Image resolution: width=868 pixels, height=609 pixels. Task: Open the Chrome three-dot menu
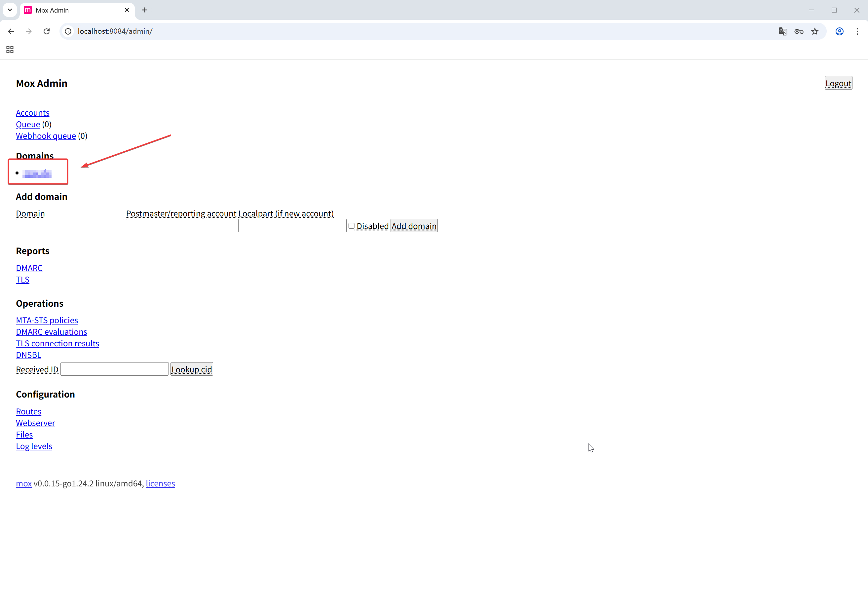857,31
